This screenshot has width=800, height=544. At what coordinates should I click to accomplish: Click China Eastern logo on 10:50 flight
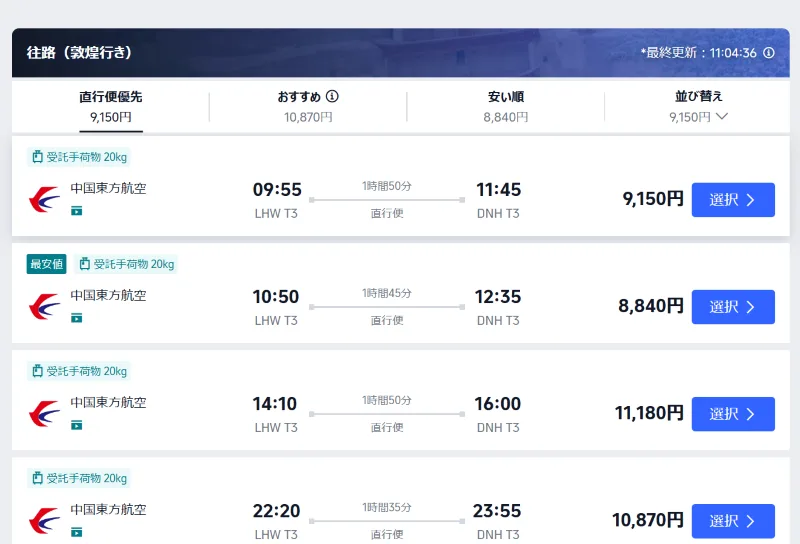point(44,306)
